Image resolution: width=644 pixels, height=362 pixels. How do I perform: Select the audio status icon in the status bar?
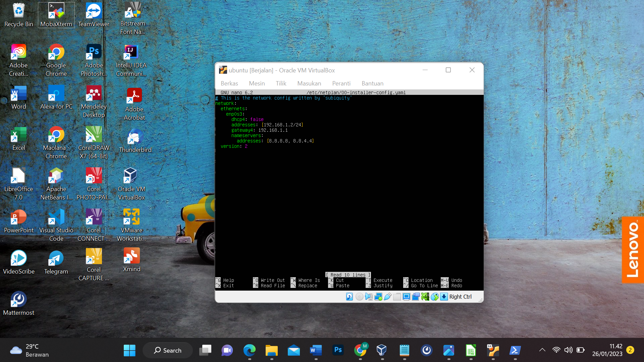[368, 297]
